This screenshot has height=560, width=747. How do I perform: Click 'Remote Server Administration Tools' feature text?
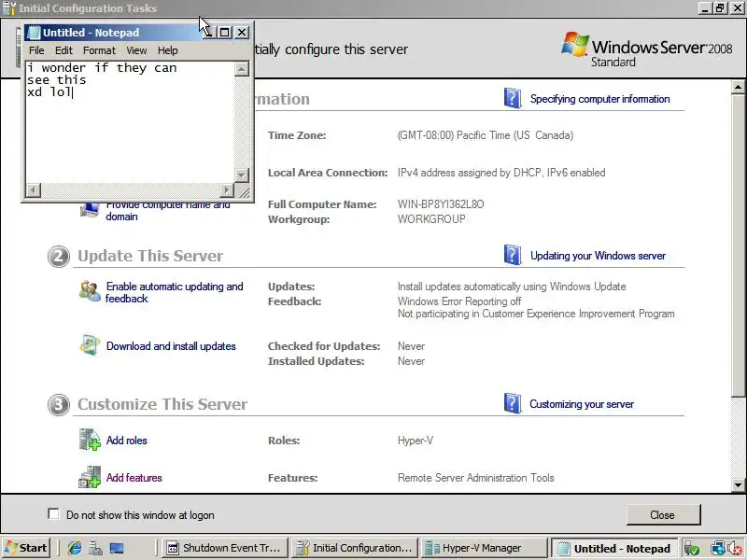tap(476, 478)
